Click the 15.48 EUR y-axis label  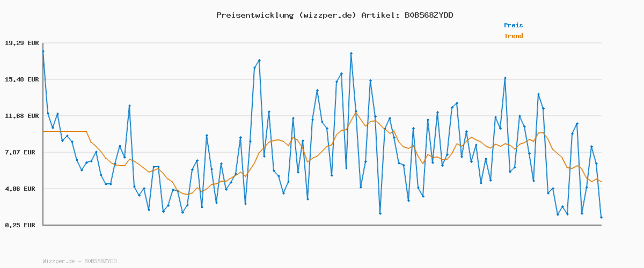[x=22, y=79]
